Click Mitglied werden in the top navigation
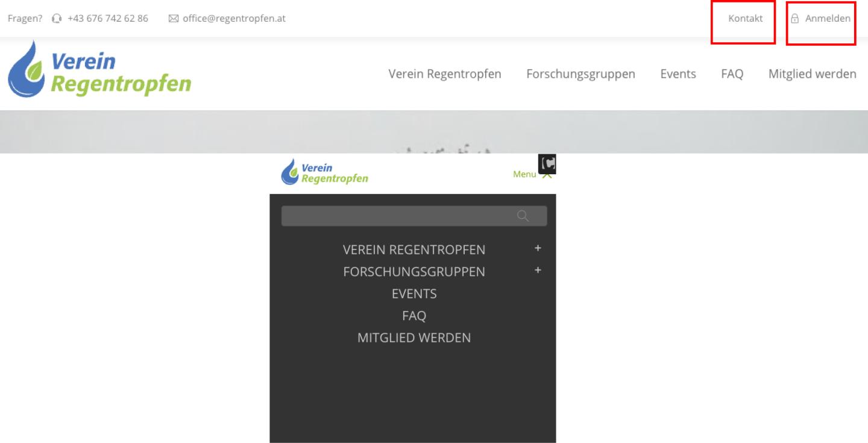The width and height of the screenshot is (868, 443). click(x=812, y=74)
